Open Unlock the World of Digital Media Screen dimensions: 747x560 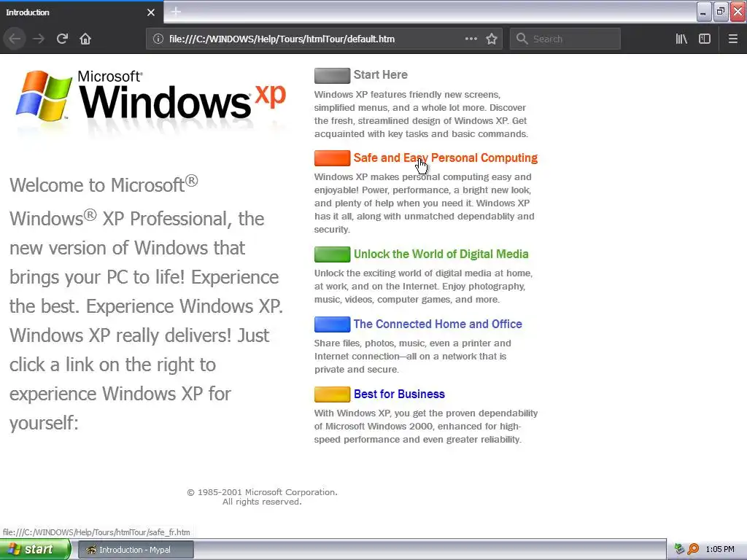tap(441, 254)
